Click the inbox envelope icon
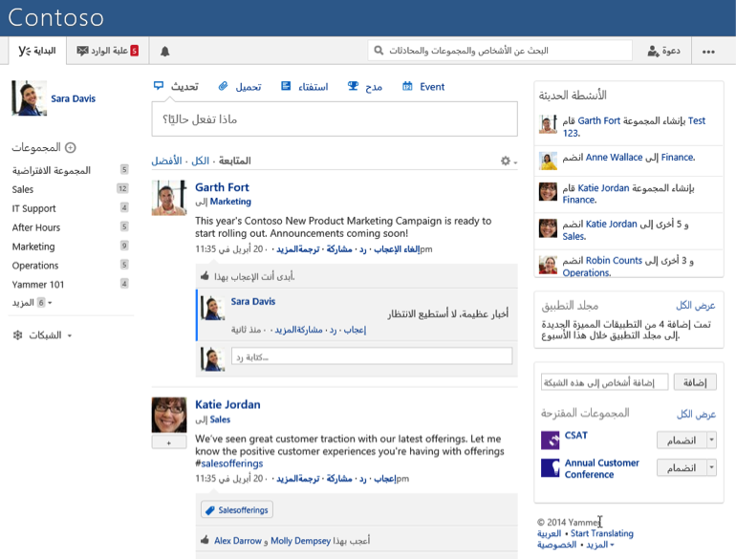Image resolution: width=736 pixels, height=560 pixels. click(x=82, y=51)
